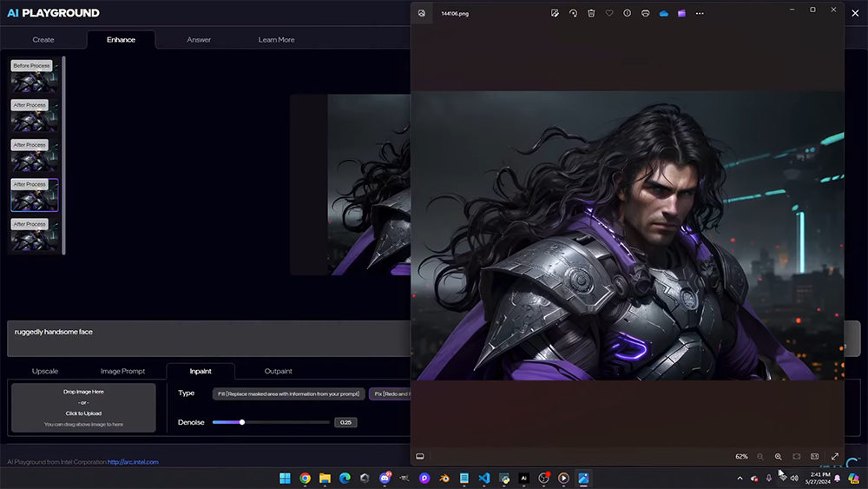The image size is (868, 489).
Task: Open the notification bell icon
Action: pos(838,478)
